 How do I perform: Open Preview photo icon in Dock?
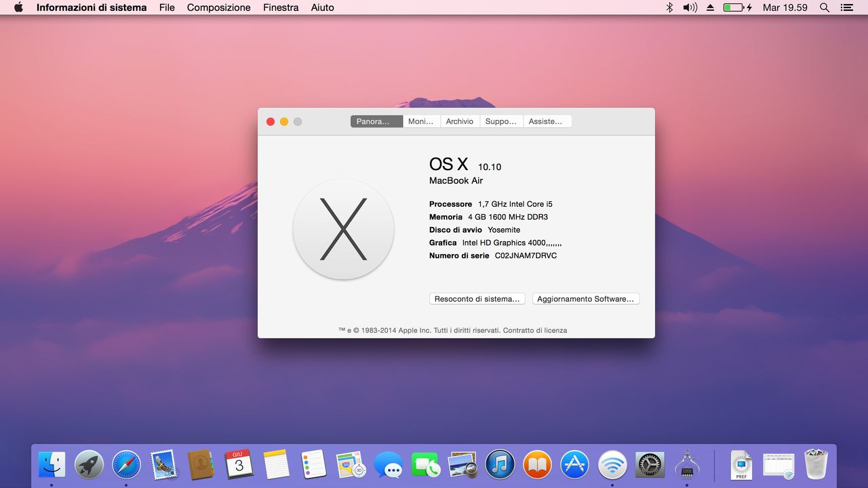pyautogui.click(x=462, y=465)
